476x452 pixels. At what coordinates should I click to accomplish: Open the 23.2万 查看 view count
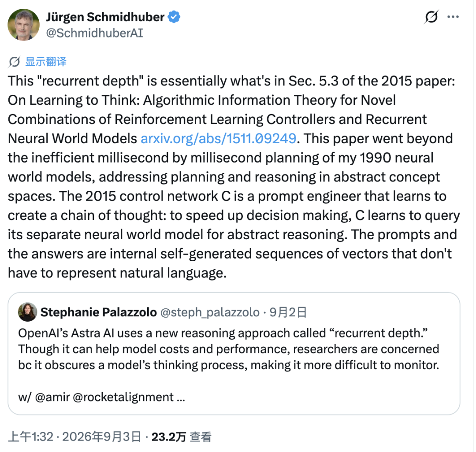[x=182, y=437]
